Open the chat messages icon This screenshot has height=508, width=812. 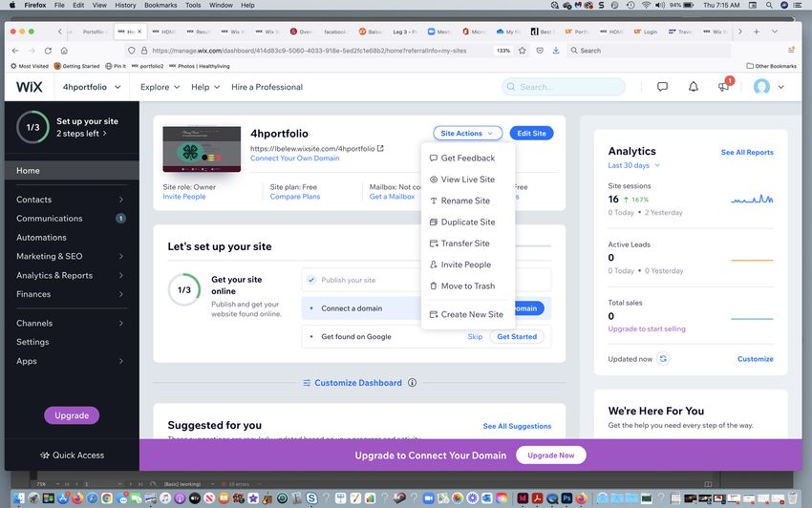coord(662,87)
